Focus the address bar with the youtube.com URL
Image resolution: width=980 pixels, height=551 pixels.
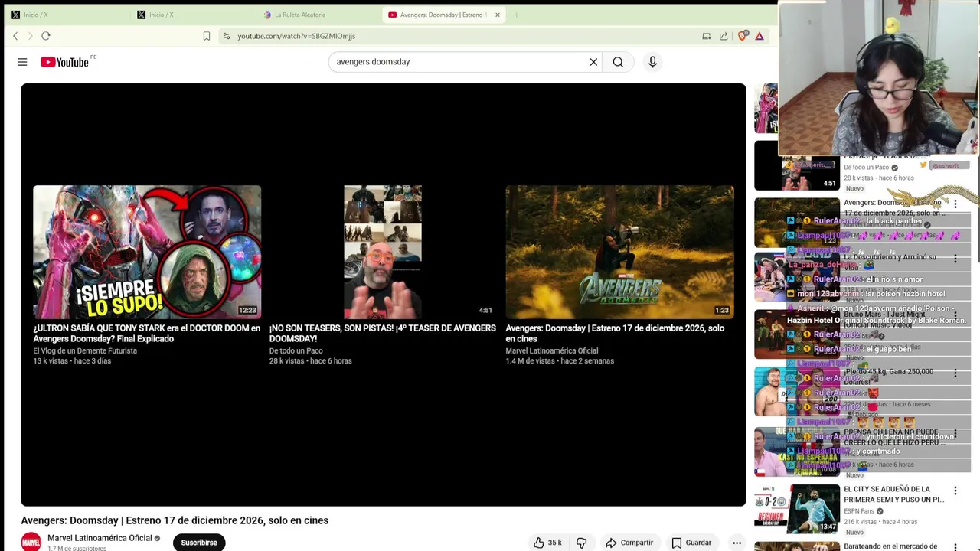click(459, 36)
